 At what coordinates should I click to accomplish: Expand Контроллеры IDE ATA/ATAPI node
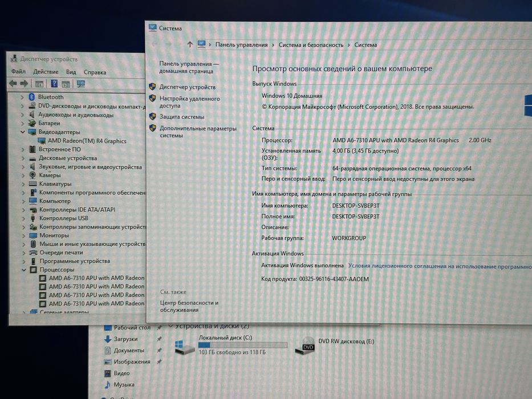tap(23, 210)
